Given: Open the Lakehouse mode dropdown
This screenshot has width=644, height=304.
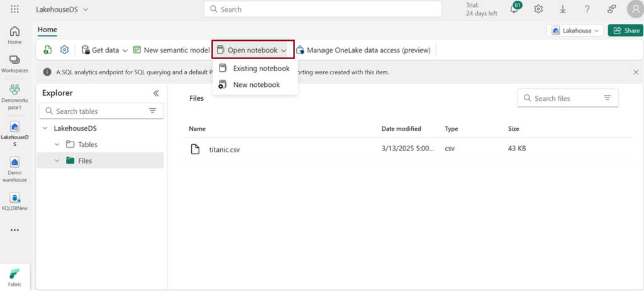Looking at the screenshot, I should tap(575, 30).
